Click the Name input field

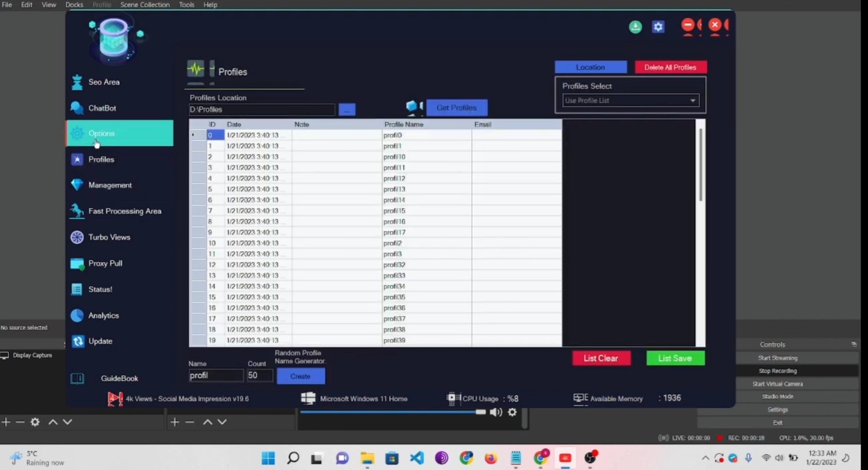(216, 376)
